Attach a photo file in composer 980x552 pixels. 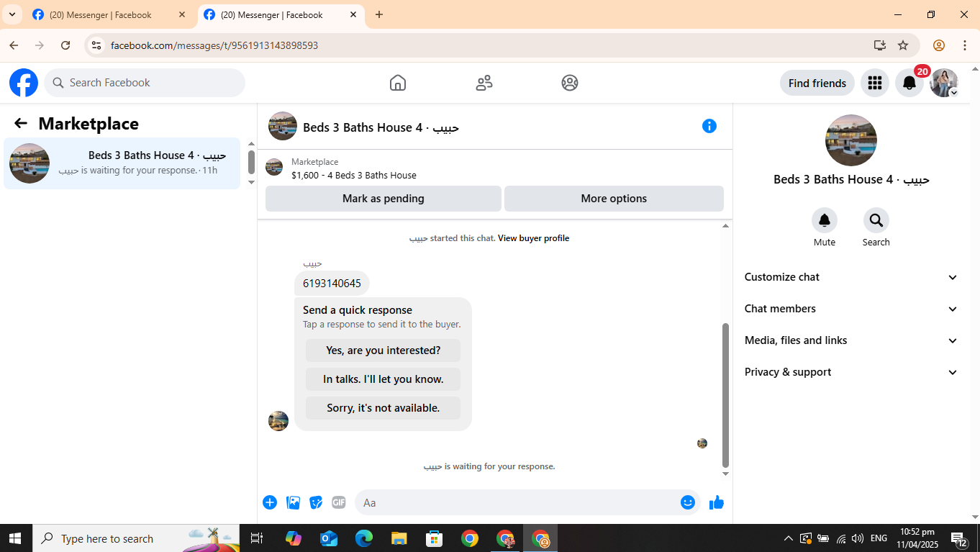[293, 502]
